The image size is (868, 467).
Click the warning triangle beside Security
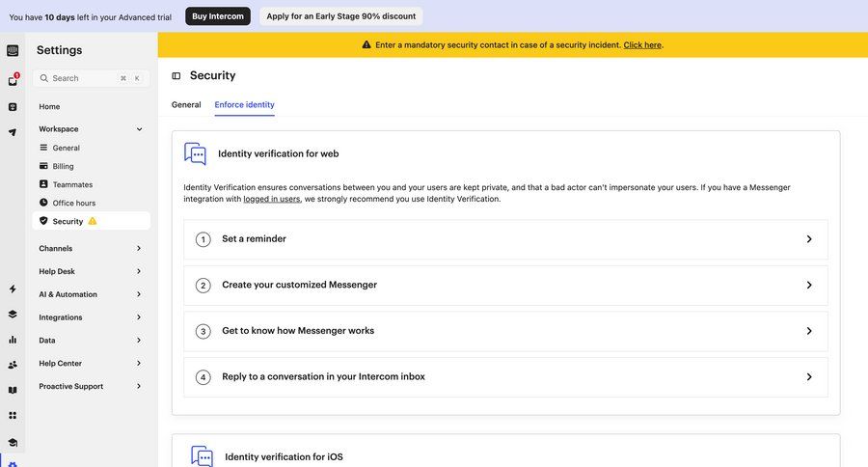coord(93,221)
